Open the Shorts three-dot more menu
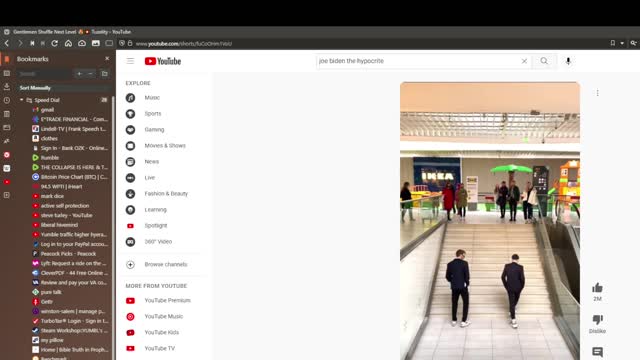 click(x=598, y=93)
